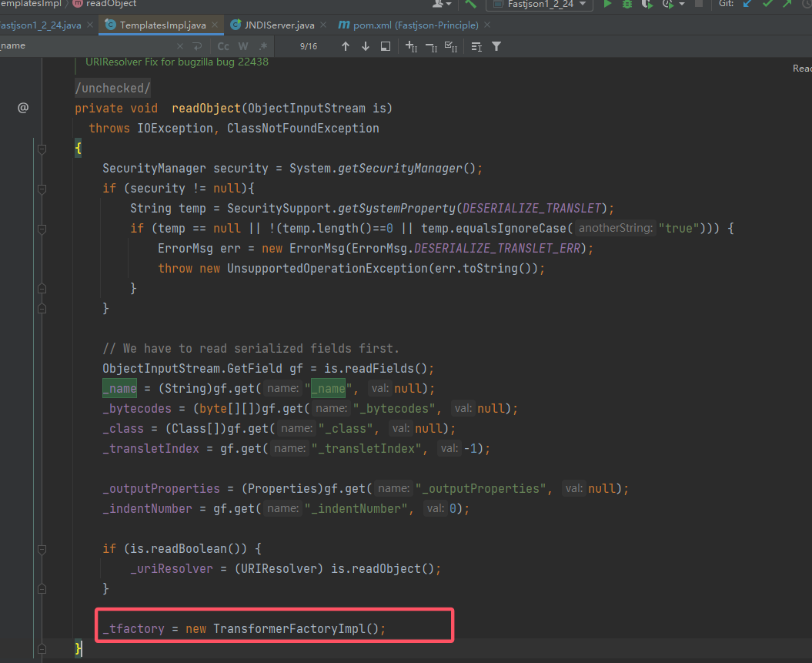Click the @ gutter annotation icon
The width and height of the screenshot is (812, 663).
coord(23,108)
